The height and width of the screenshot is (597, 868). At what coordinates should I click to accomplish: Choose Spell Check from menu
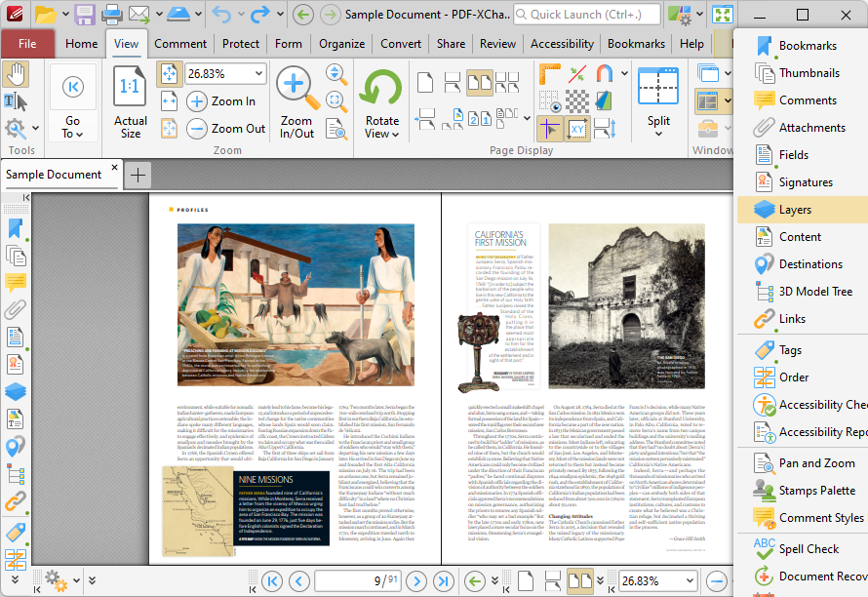coord(801,549)
